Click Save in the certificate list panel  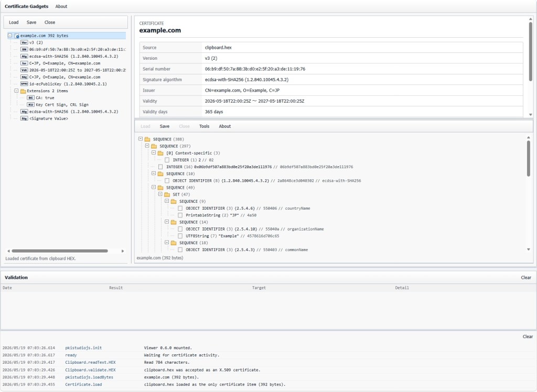tap(31, 22)
